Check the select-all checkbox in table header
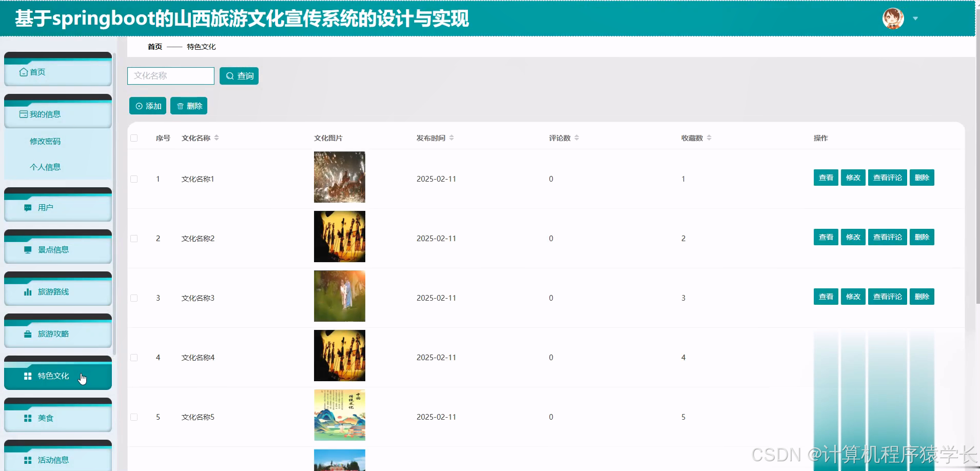Screen dimensions: 980x471 [x=134, y=138]
